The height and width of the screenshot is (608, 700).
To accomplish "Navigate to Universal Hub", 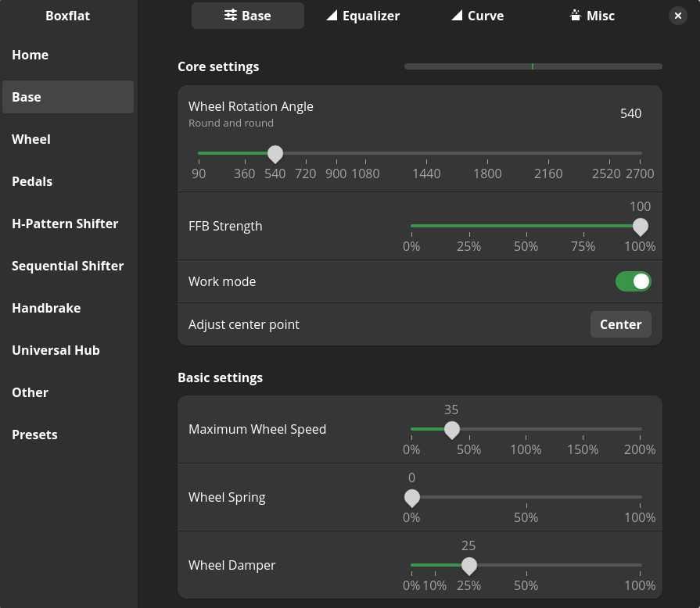I will click(x=56, y=350).
